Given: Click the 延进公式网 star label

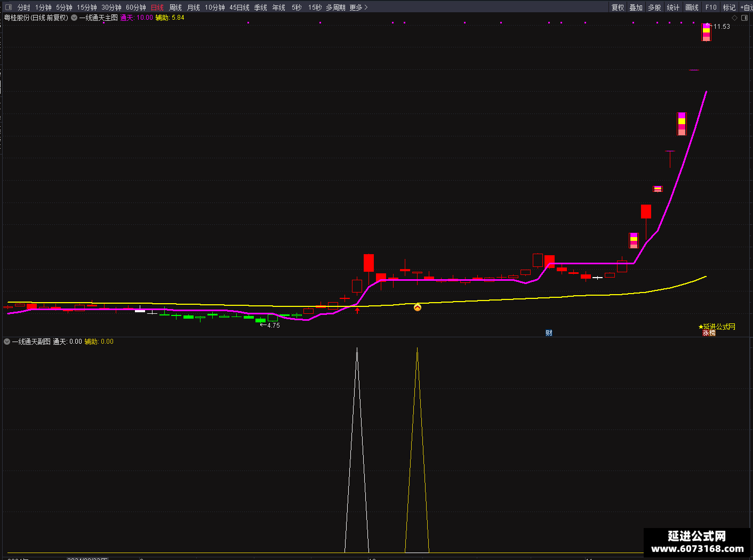Looking at the screenshot, I should pos(717,327).
